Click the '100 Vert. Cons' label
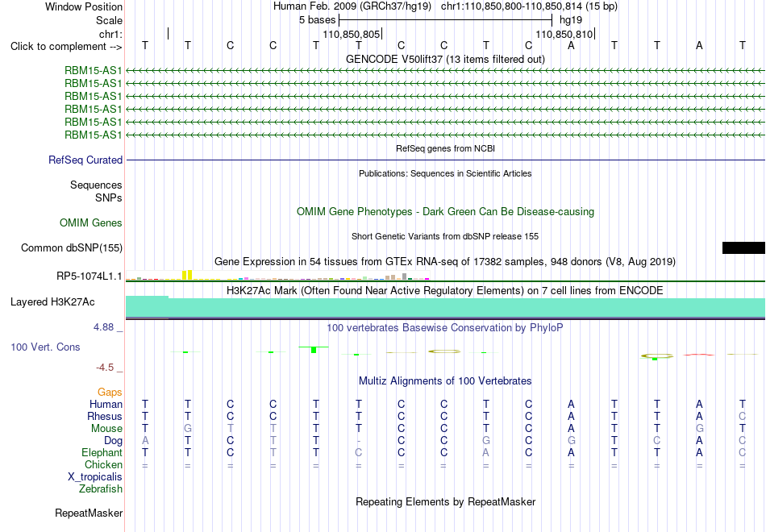Image resolution: width=766 pixels, height=532 pixels. point(45,347)
